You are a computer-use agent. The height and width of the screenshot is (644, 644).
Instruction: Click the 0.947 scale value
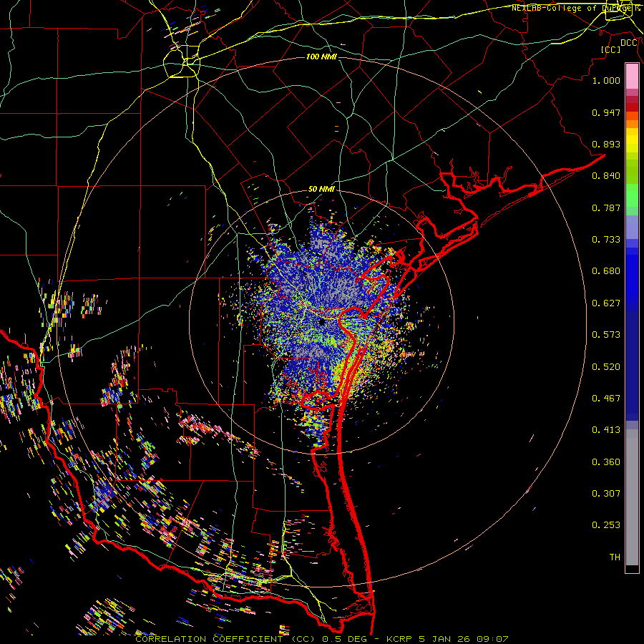pos(606,112)
